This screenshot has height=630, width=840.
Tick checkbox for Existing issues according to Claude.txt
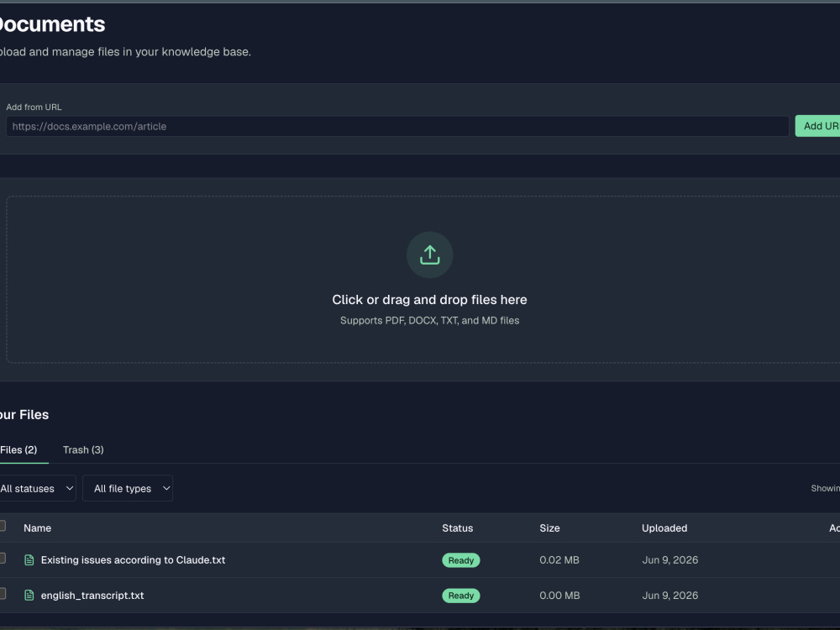pyautogui.click(x=3, y=559)
